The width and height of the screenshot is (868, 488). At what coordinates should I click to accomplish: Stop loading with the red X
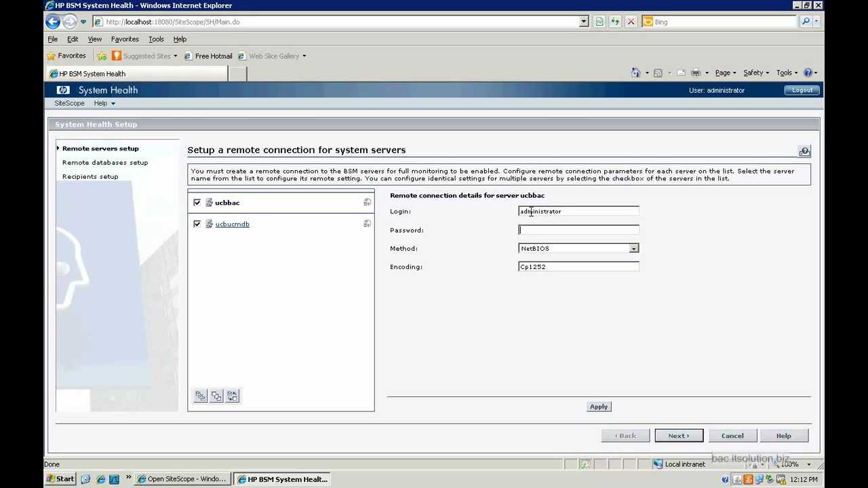(631, 22)
